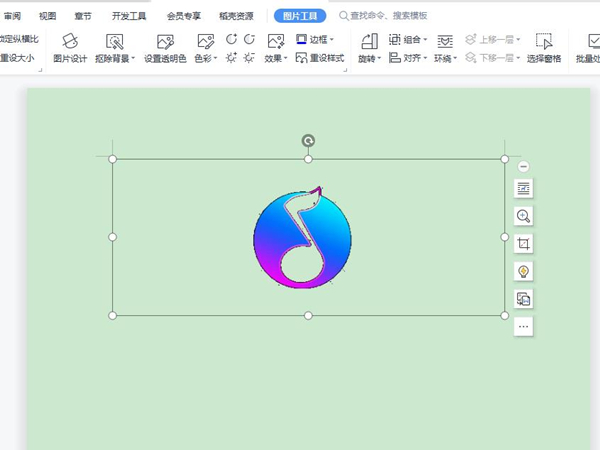Click the crop icon beside the image
Screen dimensions: 600x450
tap(524, 244)
